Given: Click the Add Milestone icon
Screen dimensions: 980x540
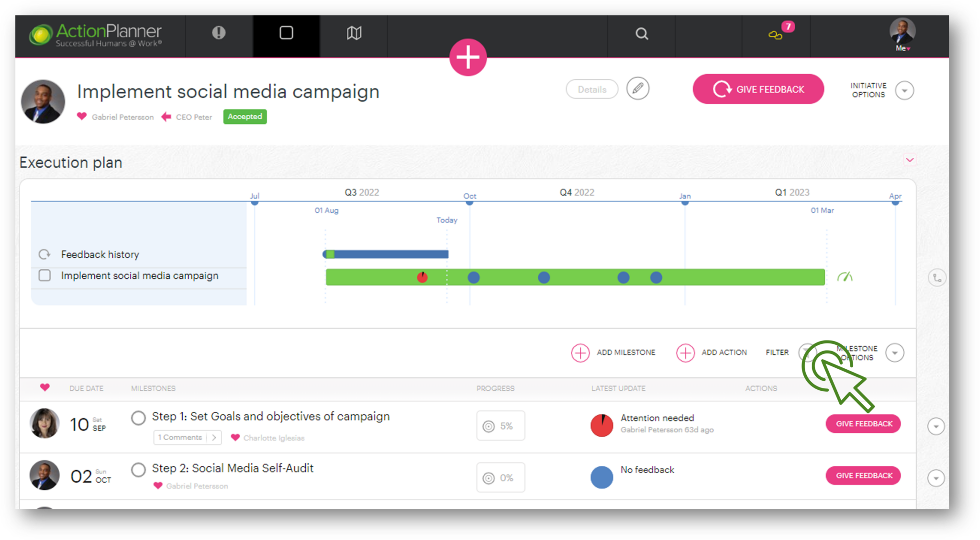Looking at the screenshot, I should (x=579, y=353).
